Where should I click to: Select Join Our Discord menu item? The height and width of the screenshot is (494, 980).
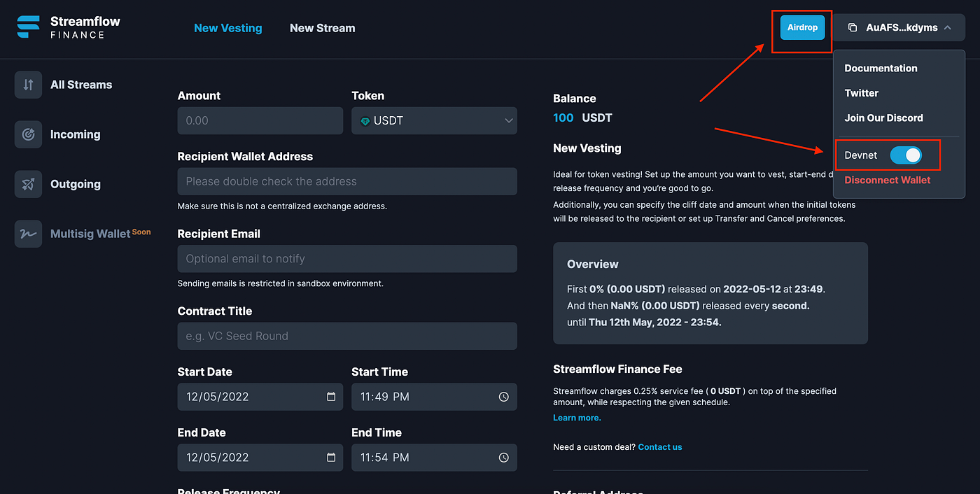883,118
